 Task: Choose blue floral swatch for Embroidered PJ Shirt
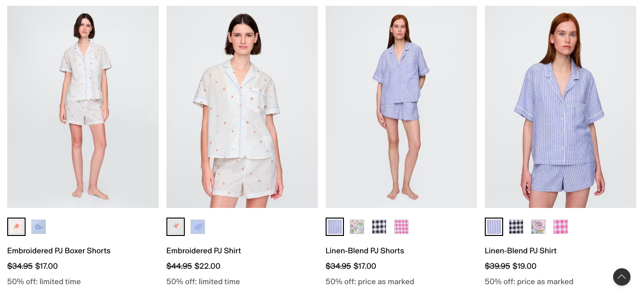coord(198,227)
